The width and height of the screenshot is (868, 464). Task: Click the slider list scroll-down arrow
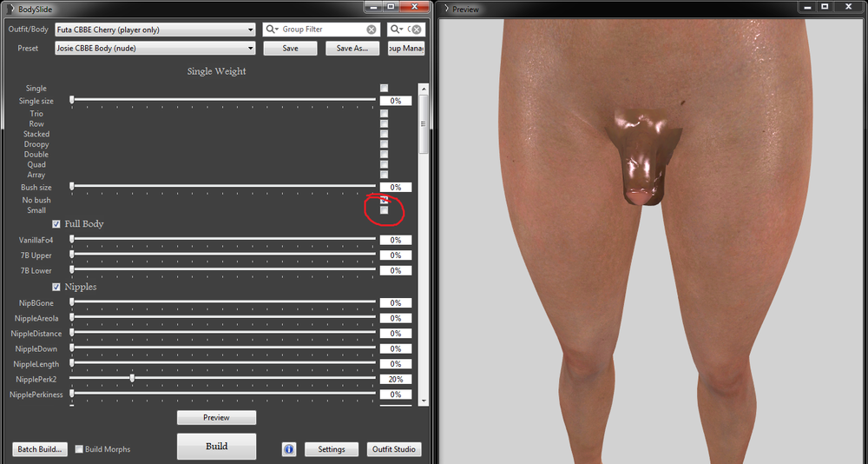[x=424, y=401]
